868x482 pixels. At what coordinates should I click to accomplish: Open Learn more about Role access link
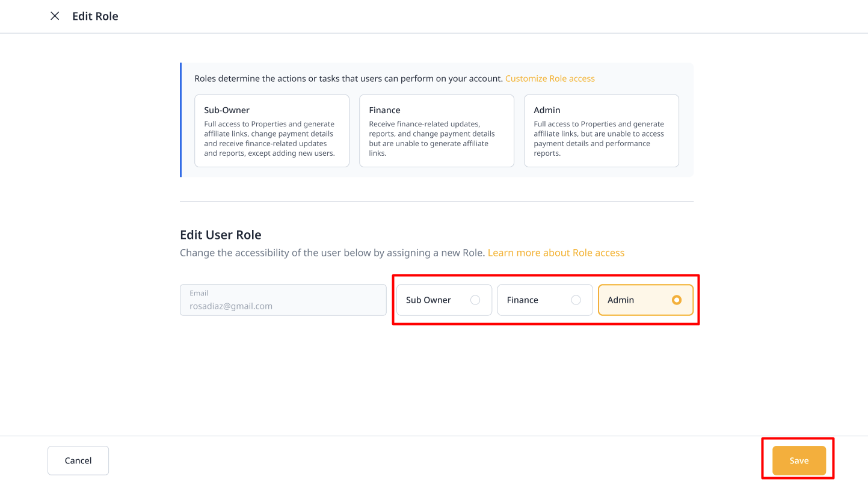click(x=556, y=253)
